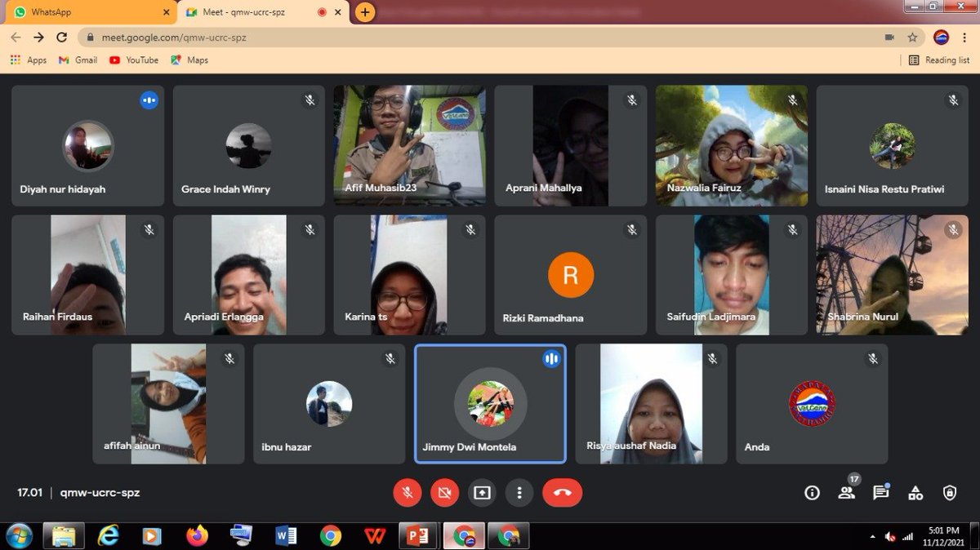The height and width of the screenshot is (550, 980).
Task: Select Saifudin Ladjimara's video tile
Action: [732, 275]
